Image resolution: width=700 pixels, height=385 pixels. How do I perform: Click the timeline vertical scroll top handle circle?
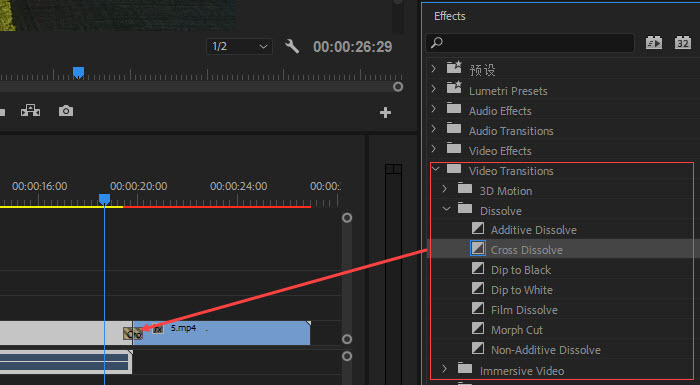click(347, 218)
